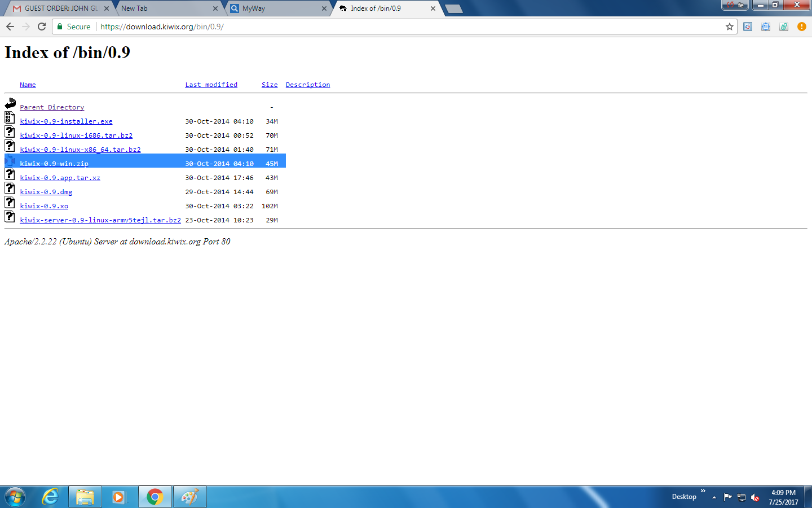Click the Index of /bin/0.9 page heading

[68, 52]
